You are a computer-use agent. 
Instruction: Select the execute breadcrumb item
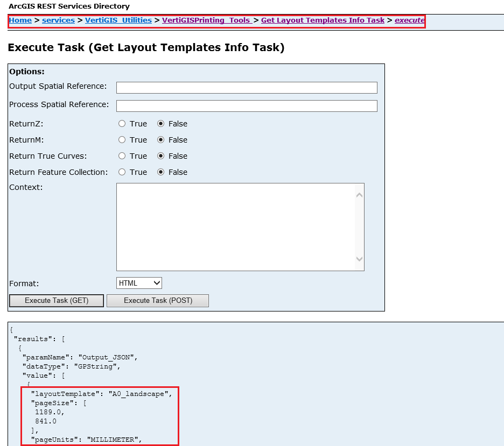click(x=410, y=20)
